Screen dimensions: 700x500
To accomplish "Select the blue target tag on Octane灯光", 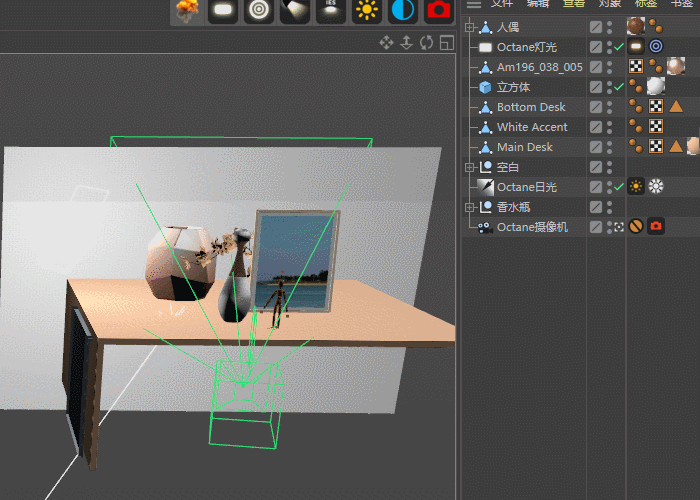I will point(656,46).
